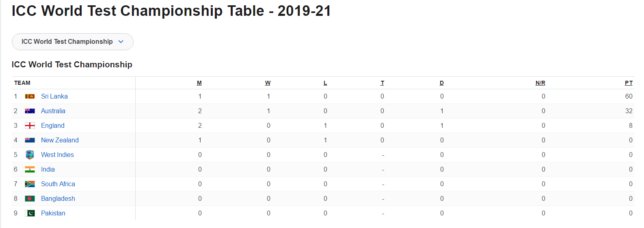
Task: Click the Sri Lanka flag icon
Action: [x=30, y=97]
